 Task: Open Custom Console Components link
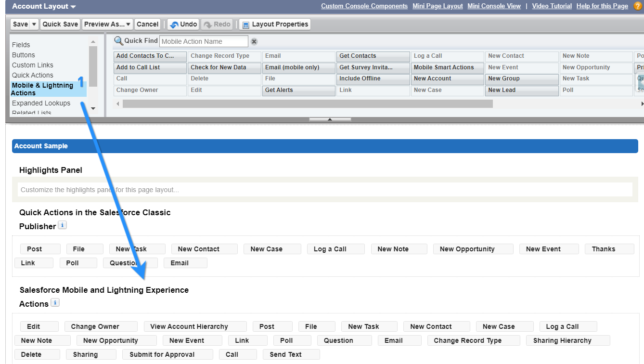[x=364, y=6]
